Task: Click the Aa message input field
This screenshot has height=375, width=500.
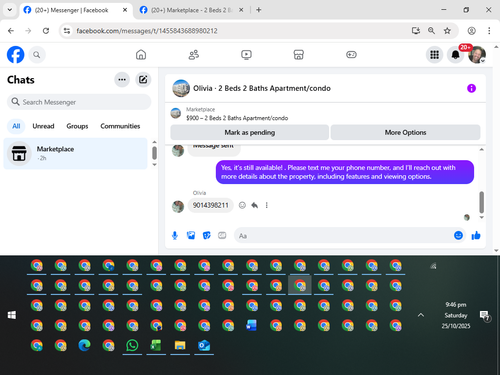Action: point(342,236)
